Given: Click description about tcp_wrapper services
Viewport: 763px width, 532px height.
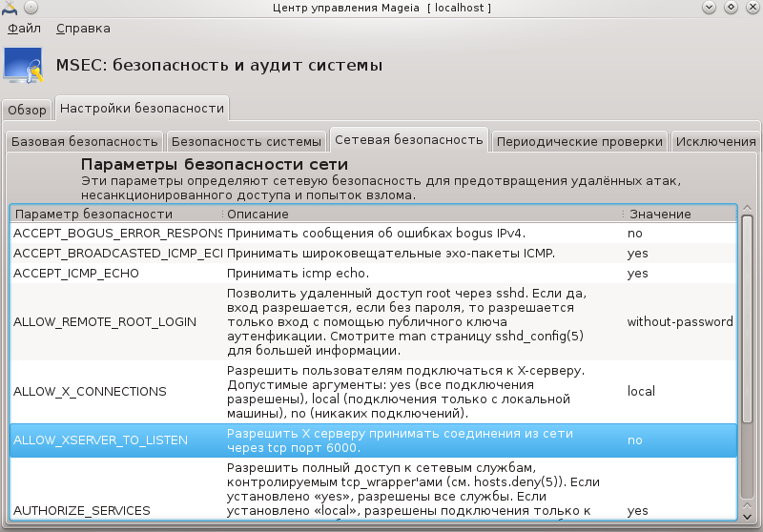Looking at the screenshot, I should [413, 489].
